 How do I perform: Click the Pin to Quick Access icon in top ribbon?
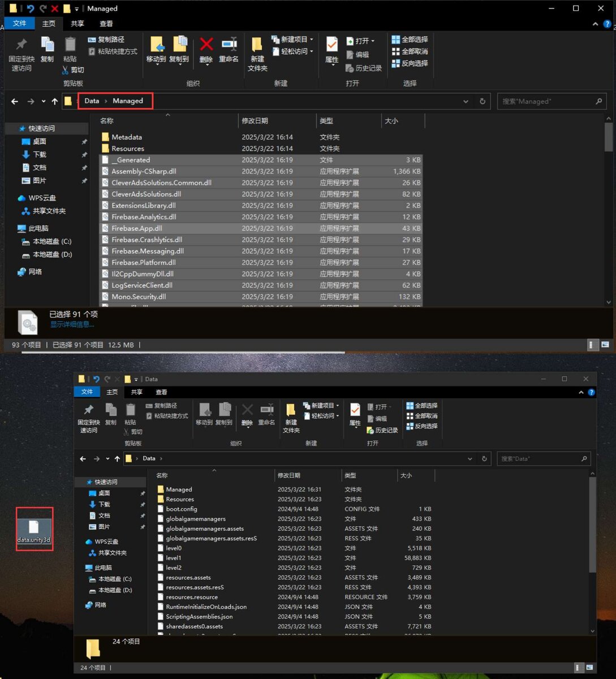tap(21, 44)
